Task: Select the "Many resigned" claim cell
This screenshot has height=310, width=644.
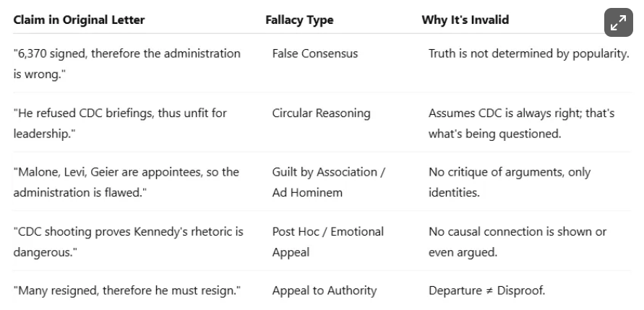Action: 127,291
